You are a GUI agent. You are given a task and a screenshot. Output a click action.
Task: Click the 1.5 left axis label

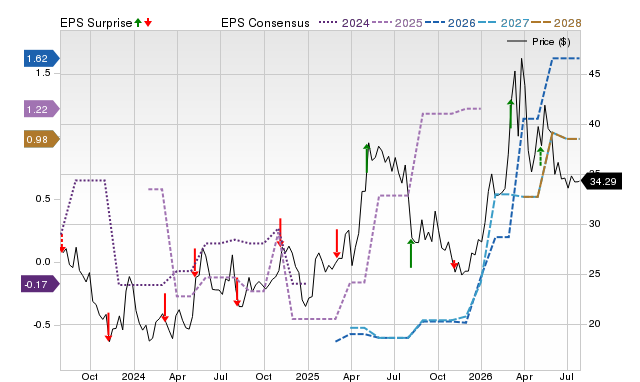pos(43,73)
